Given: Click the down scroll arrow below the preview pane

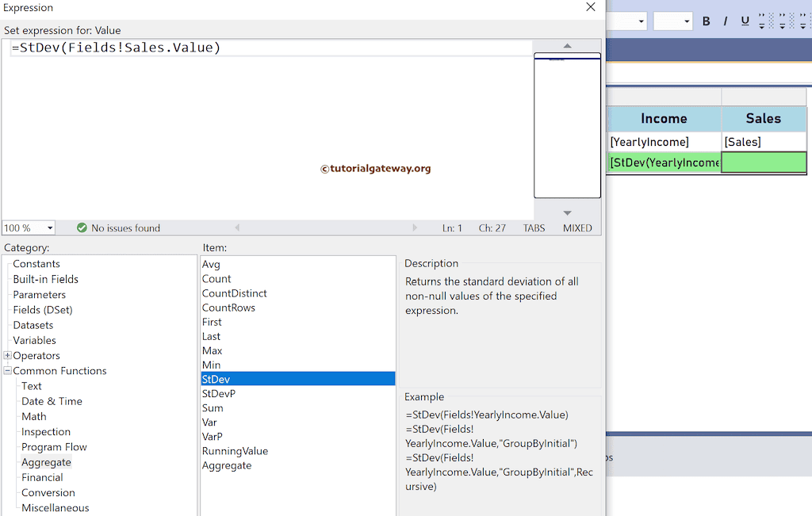Looking at the screenshot, I should 567,212.
